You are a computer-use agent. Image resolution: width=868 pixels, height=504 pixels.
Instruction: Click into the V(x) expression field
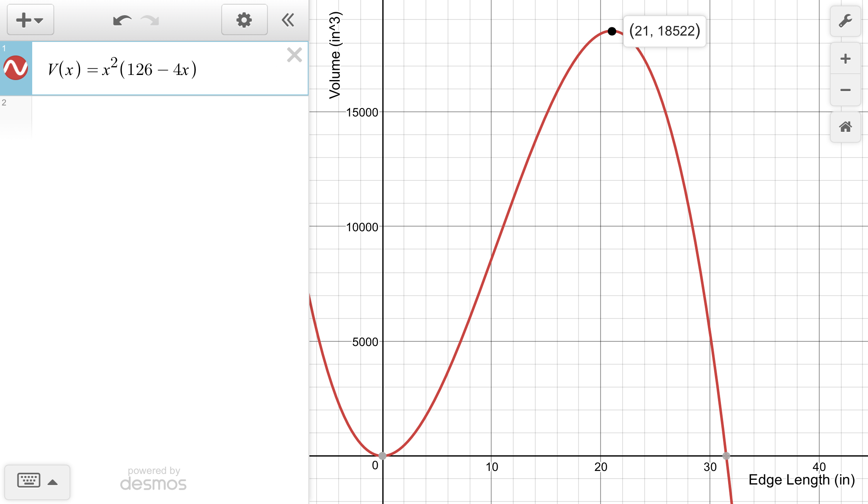pyautogui.click(x=170, y=69)
